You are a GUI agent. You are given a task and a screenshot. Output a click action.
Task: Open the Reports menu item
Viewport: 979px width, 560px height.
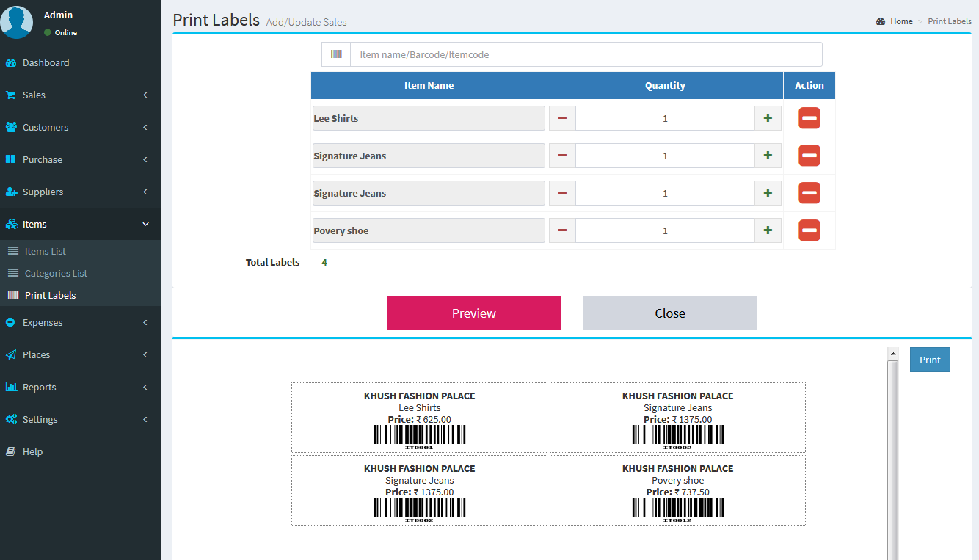click(x=81, y=388)
